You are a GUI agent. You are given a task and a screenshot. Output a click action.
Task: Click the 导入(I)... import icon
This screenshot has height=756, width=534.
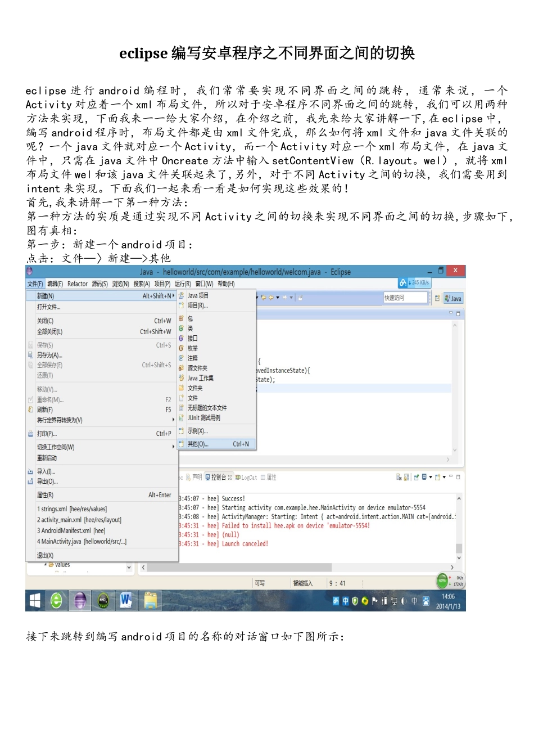tap(31, 471)
